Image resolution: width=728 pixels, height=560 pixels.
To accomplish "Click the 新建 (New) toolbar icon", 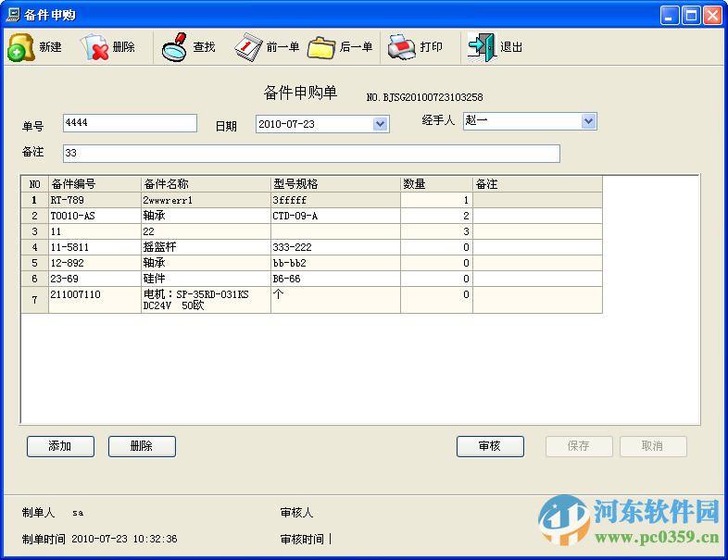I will coord(21,47).
